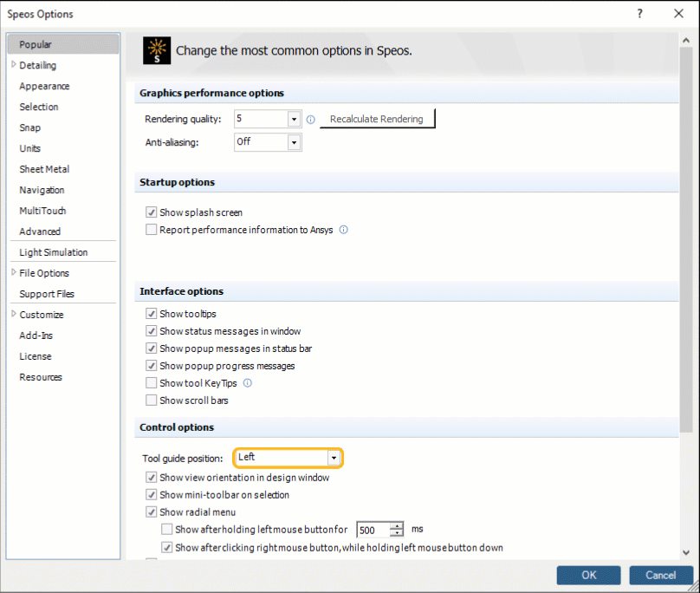The height and width of the screenshot is (593, 700).
Task: Turn off Show radial menu
Action: coord(151,512)
